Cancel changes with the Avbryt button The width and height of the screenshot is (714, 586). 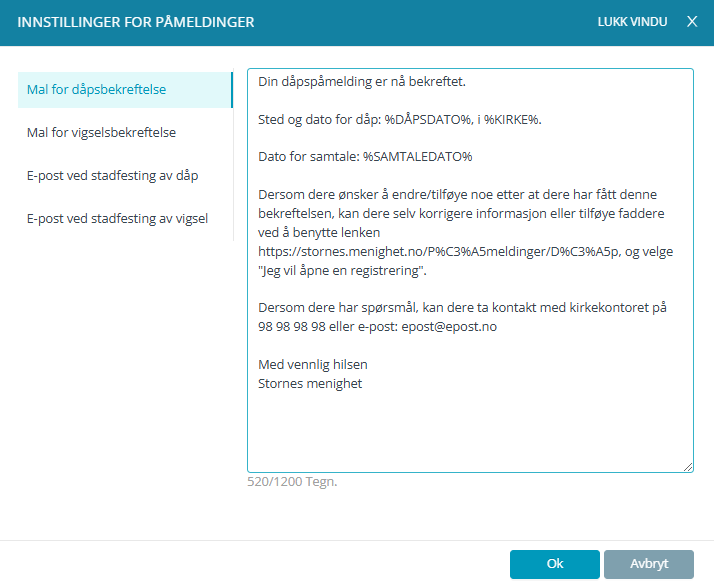649,564
